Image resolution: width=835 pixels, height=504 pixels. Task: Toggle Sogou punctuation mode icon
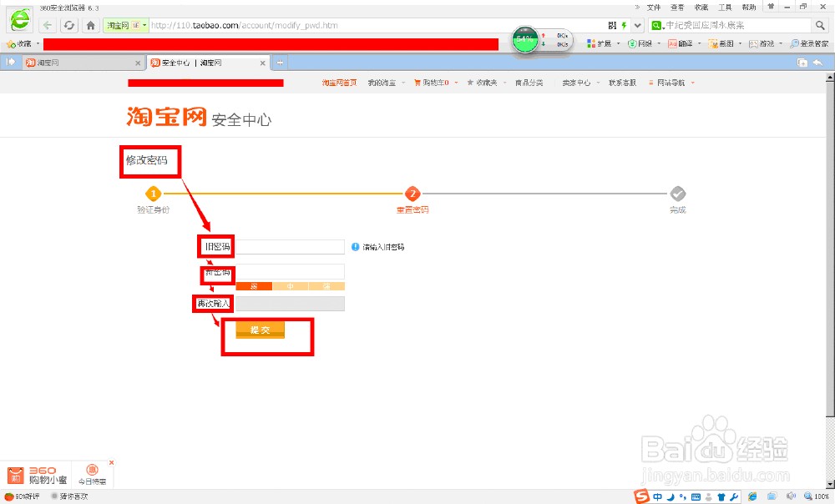point(683,497)
